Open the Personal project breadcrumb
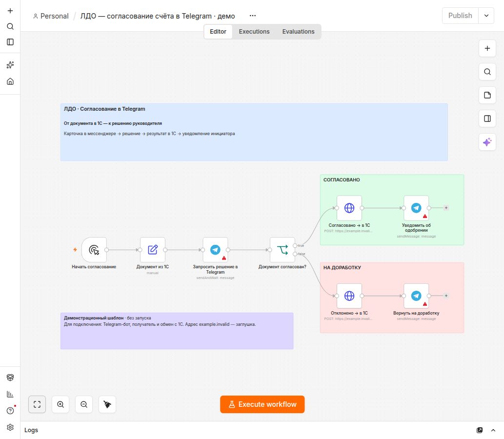 [51, 16]
